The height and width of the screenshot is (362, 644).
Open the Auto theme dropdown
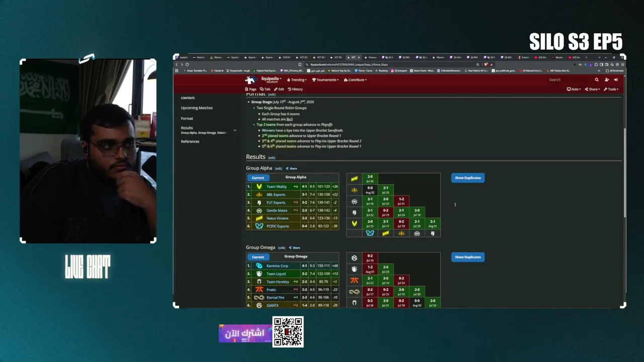click(x=574, y=89)
